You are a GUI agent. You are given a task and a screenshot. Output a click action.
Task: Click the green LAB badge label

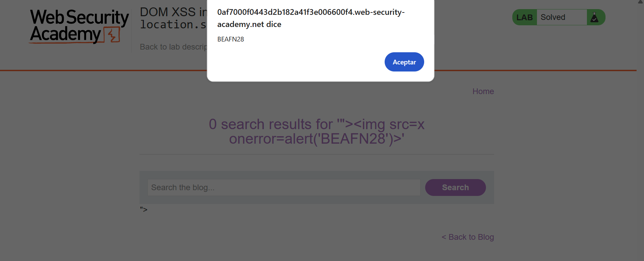524,18
